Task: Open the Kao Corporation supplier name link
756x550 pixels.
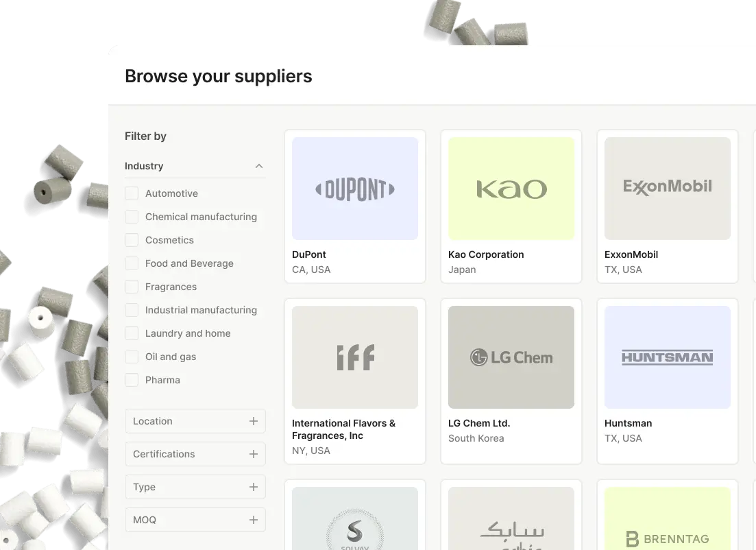Action: coord(486,254)
